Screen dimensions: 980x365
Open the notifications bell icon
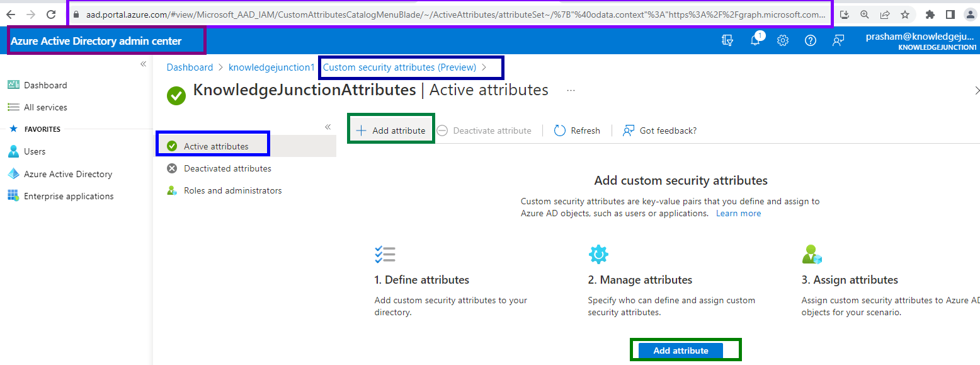755,40
